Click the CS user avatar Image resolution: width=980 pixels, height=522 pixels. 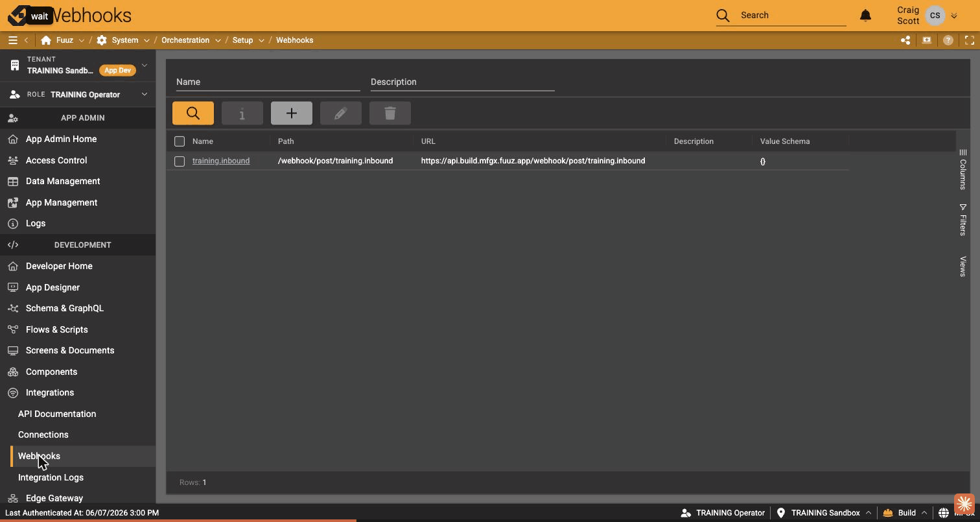[935, 16]
